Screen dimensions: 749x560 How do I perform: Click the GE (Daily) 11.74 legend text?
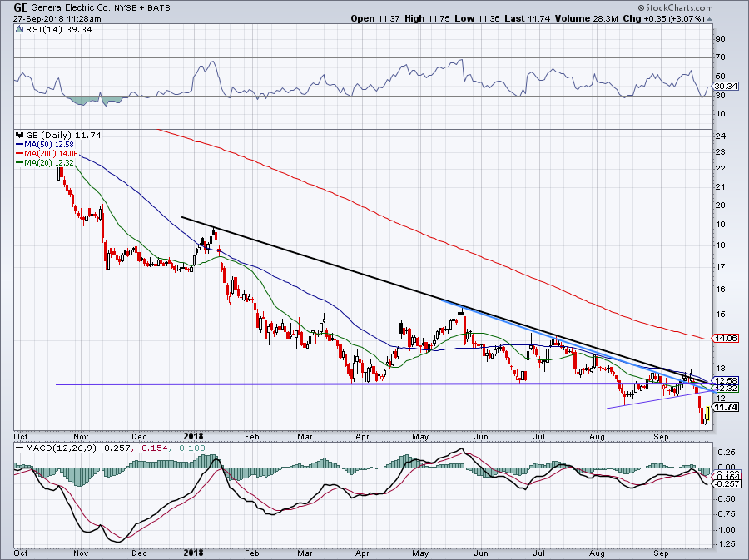pyautogui.click(x=63, y=135)
